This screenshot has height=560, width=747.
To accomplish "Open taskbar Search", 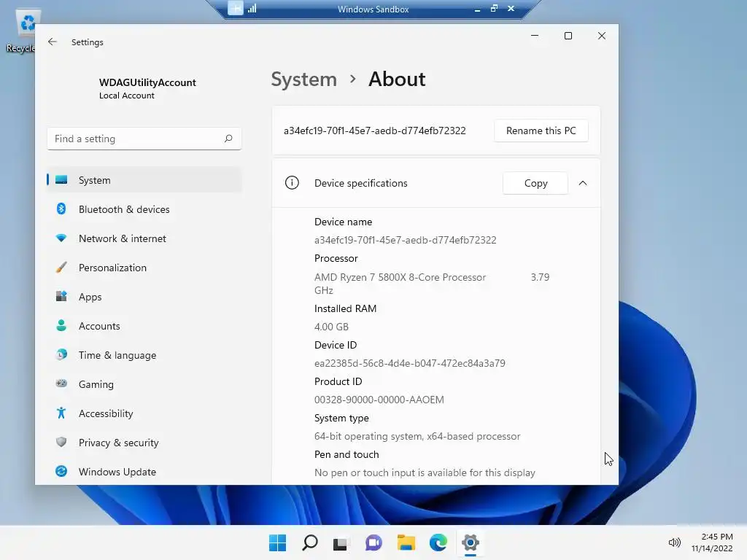I will [309, 542].
